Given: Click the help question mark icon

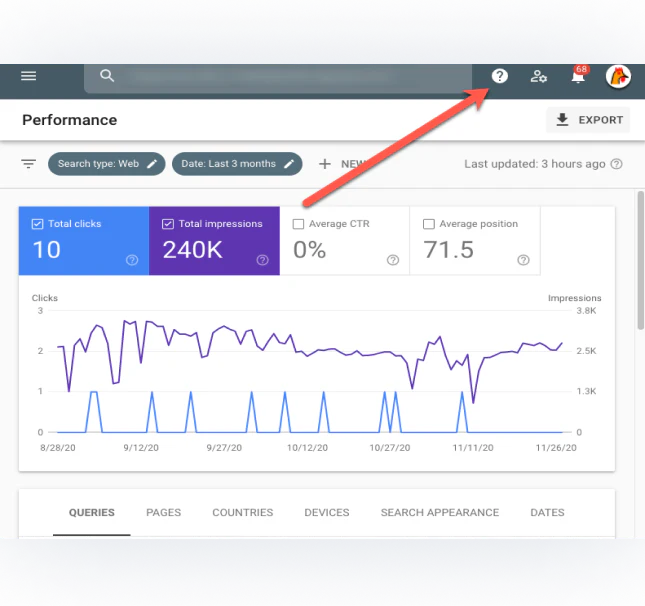Looking at the screenshot, I should coord(500,76).
